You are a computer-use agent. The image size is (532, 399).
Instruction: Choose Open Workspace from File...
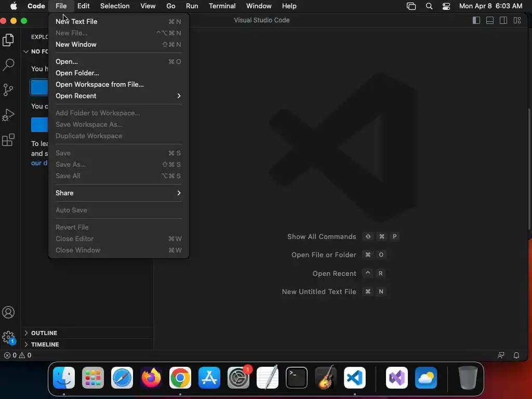coord(118,85)
